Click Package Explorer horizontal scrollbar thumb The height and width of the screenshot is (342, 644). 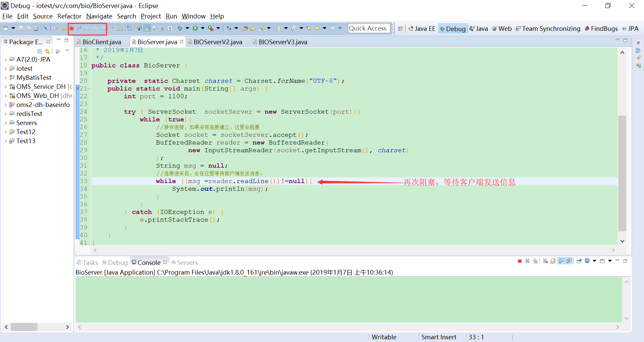24,327
